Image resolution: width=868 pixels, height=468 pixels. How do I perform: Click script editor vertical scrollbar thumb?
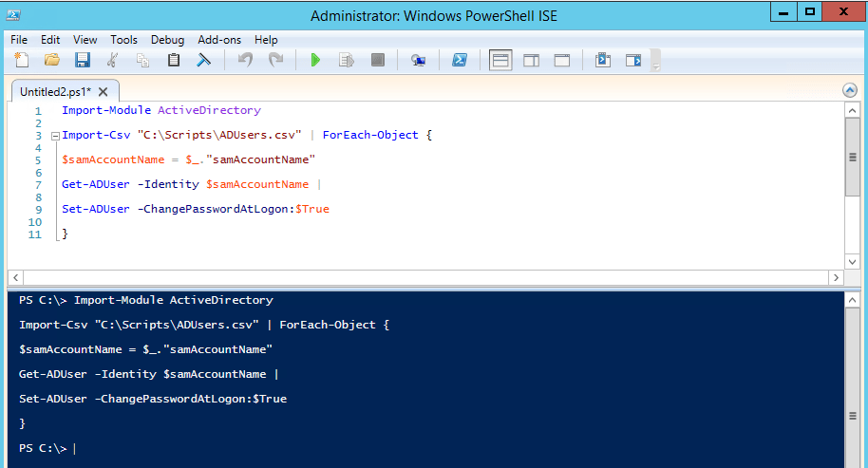[852, 157]
